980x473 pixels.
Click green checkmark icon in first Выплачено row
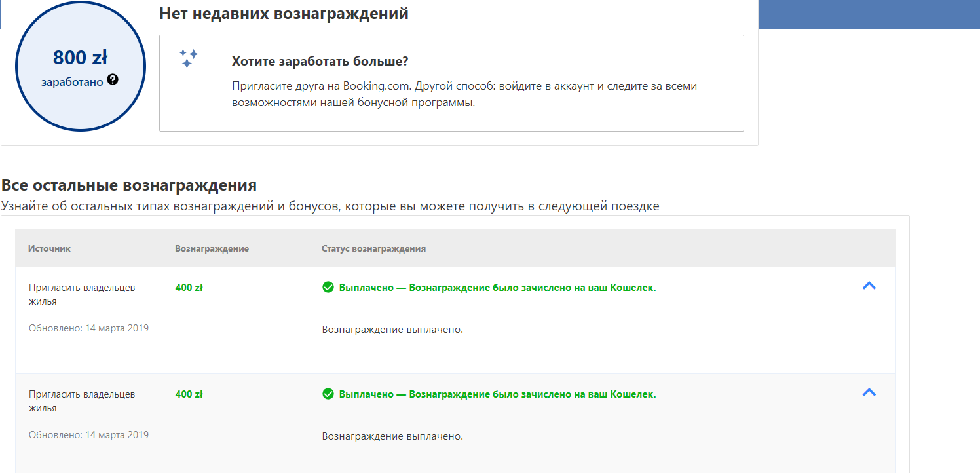click(328, 287)
